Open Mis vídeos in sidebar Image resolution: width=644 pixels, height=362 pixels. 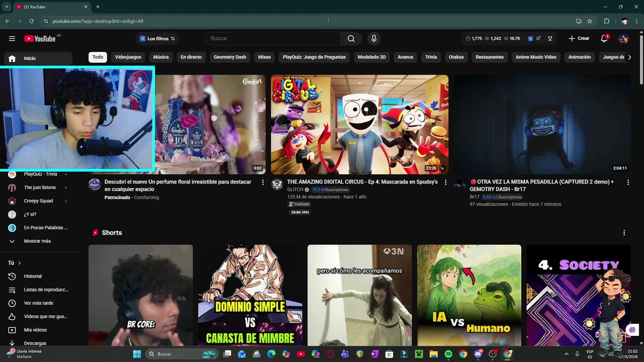pyautogui.click(x=39, y=330)
